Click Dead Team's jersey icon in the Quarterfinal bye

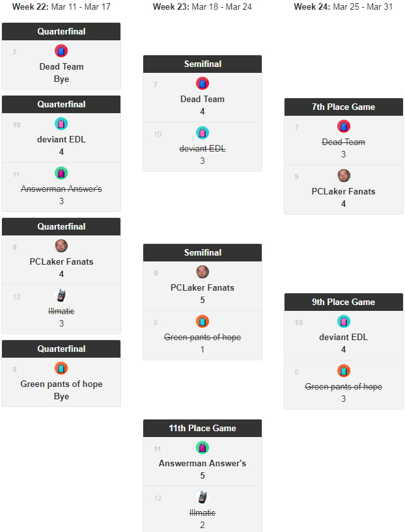coord(61,51)
